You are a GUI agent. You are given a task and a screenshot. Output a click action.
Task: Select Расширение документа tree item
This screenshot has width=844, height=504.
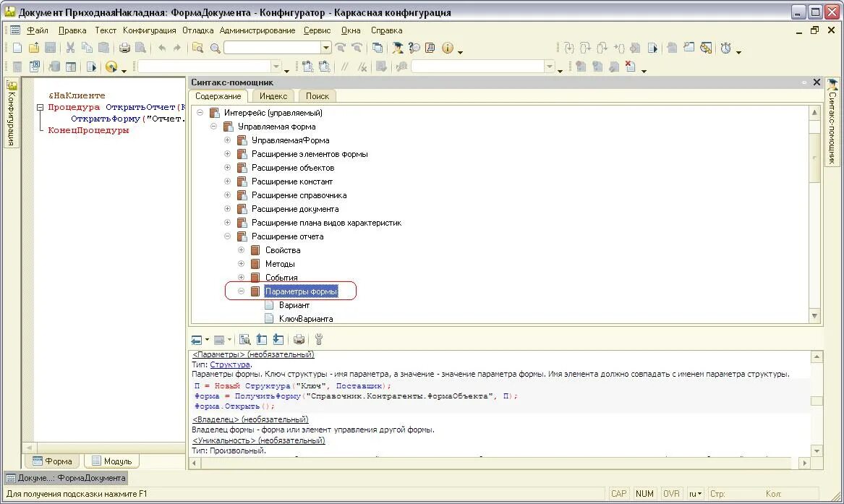point(295,209)
